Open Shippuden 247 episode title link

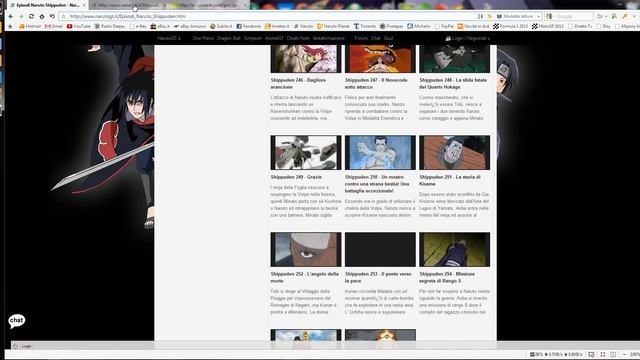376,84
